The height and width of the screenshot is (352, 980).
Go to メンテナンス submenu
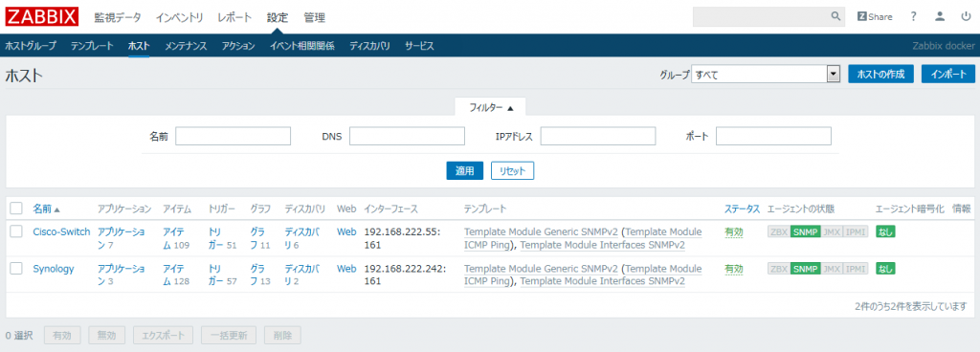pos(186,46)
